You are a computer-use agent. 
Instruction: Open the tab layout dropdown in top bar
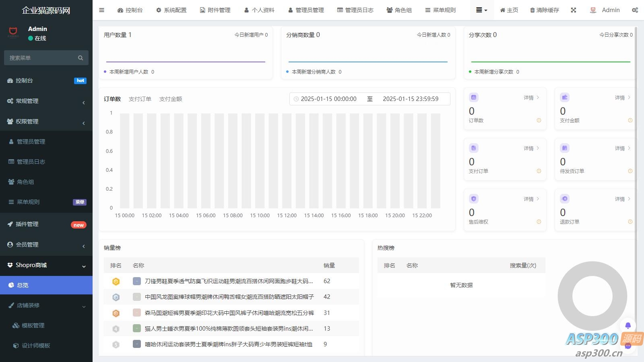coord(481,10)
